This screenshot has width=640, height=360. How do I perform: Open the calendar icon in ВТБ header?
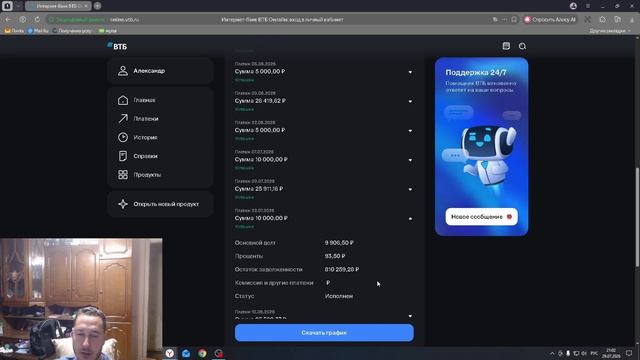pyautogui.click(x=506, y=46)
